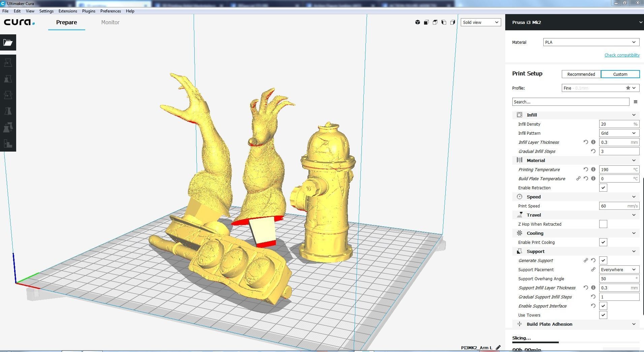Reset Gradual Infill Steps value
Viewport: 644px width, 352px height.
tap(593, 151)
